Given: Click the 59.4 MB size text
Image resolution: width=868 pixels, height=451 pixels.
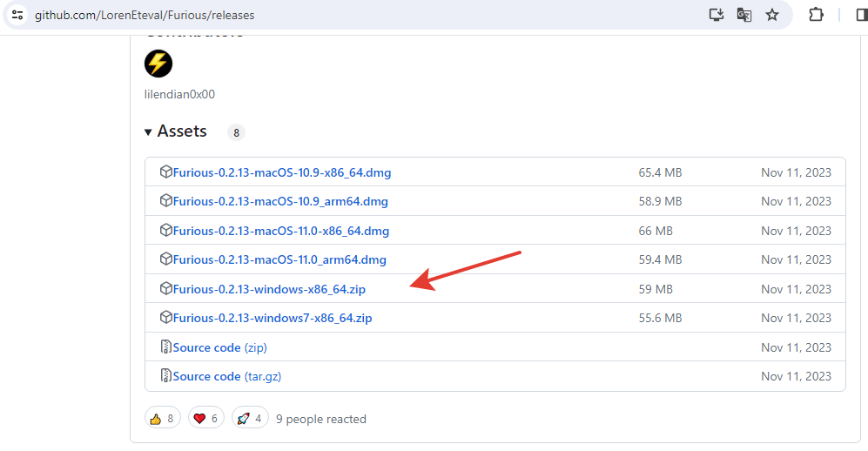Looking at the screenshot, I should (660, 259).
